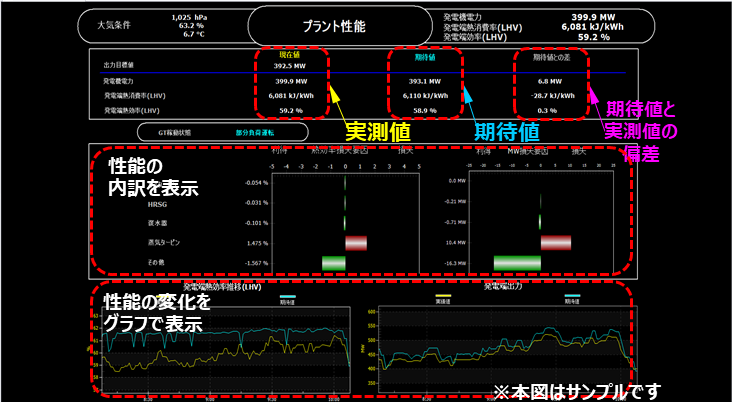Screen dimensions: 732x415
Task: Click the -0.71 MW loss value
Action: (x=455, y=222)
